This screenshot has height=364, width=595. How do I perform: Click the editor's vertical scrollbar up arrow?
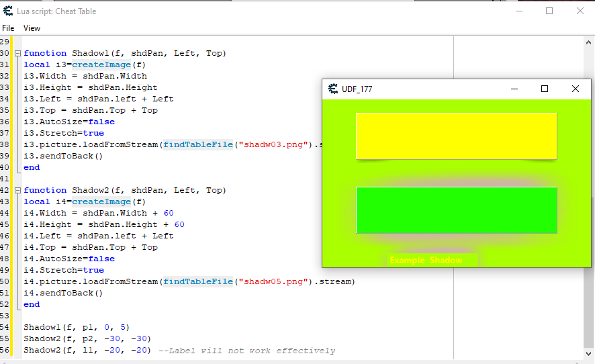[589, 42]
